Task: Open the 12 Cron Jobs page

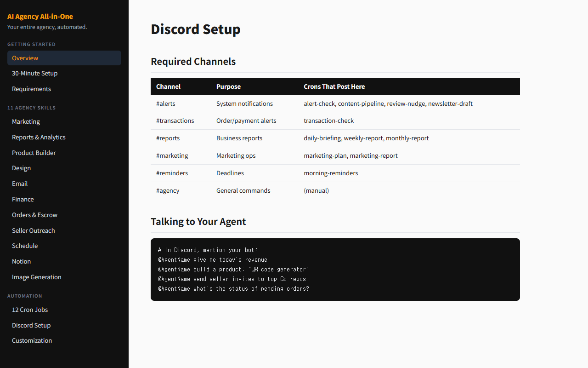Action: coord(30,310)
